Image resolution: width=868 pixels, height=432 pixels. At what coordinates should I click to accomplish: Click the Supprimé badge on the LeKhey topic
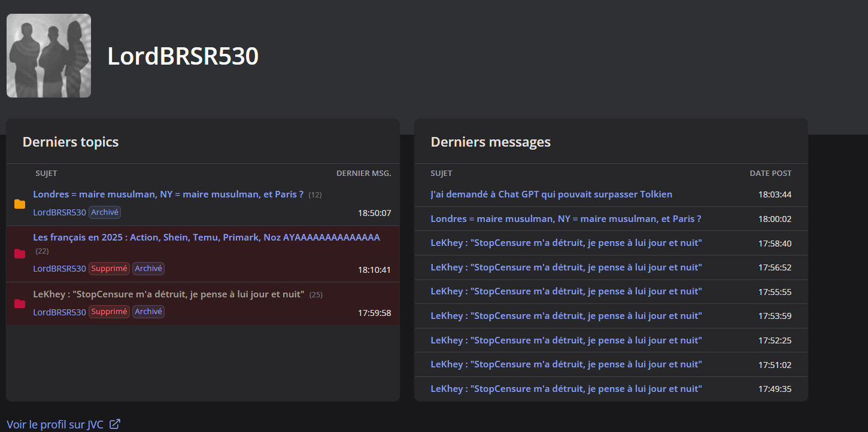point(109,312)
